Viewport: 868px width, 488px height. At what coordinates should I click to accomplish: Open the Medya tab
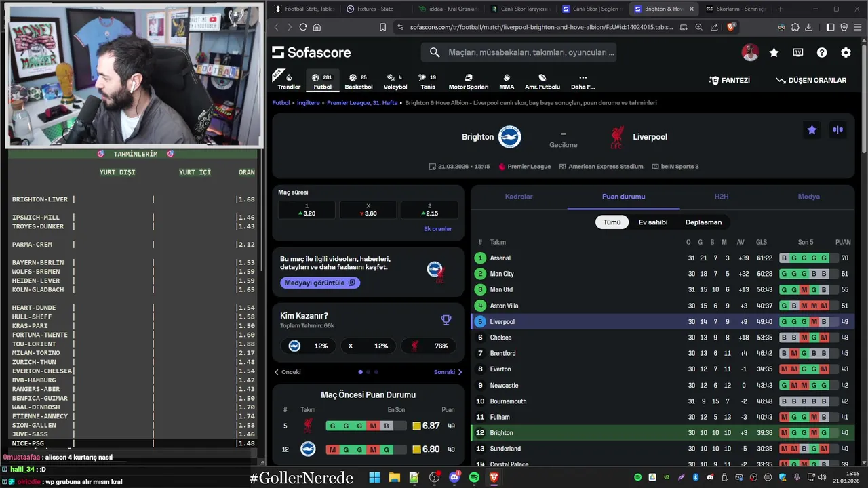808,197
